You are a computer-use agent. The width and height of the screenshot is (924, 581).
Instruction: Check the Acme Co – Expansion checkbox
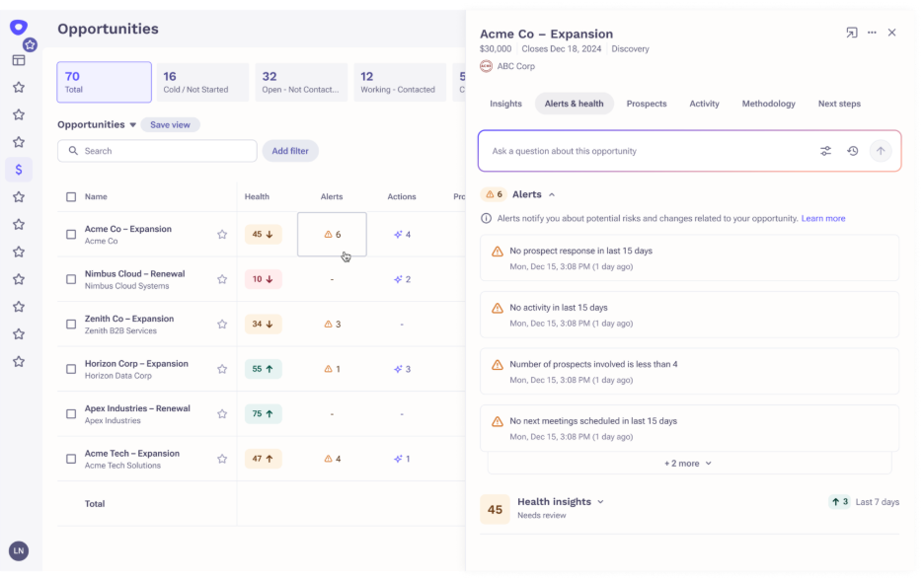click(71, 235)
